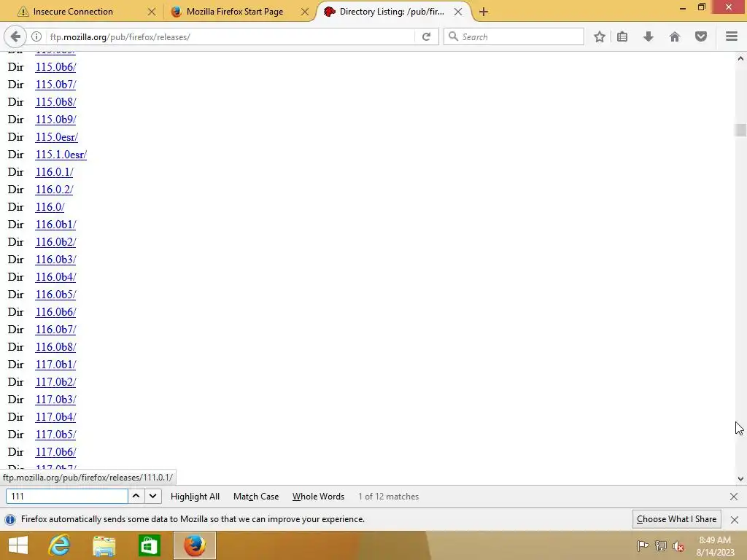
Task: Find previous match with up arrow
Action: pos(136,496)
